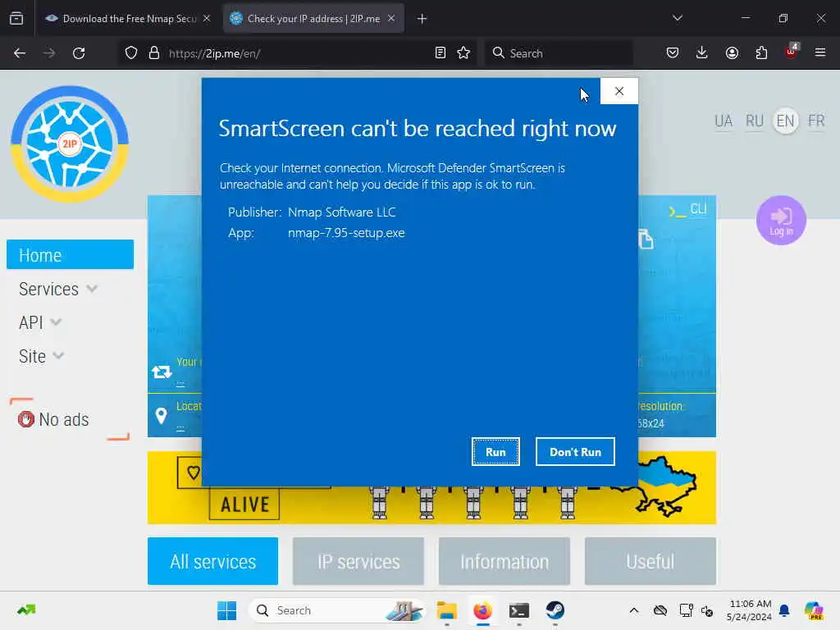Image resolution: width=840 pixels, height=630 pixels.
Task: Open the clock showing 11:06 AM
Action: click(x=749, y=610)
